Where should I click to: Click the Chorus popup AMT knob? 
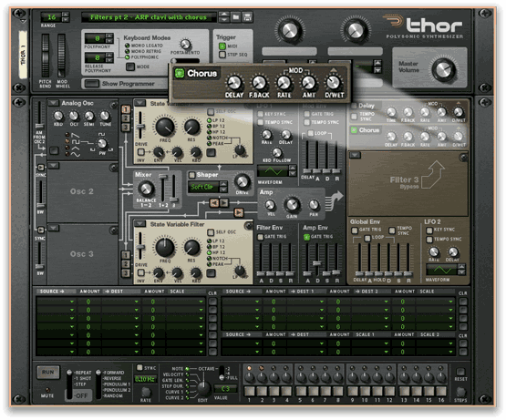[x=308, y=83]
